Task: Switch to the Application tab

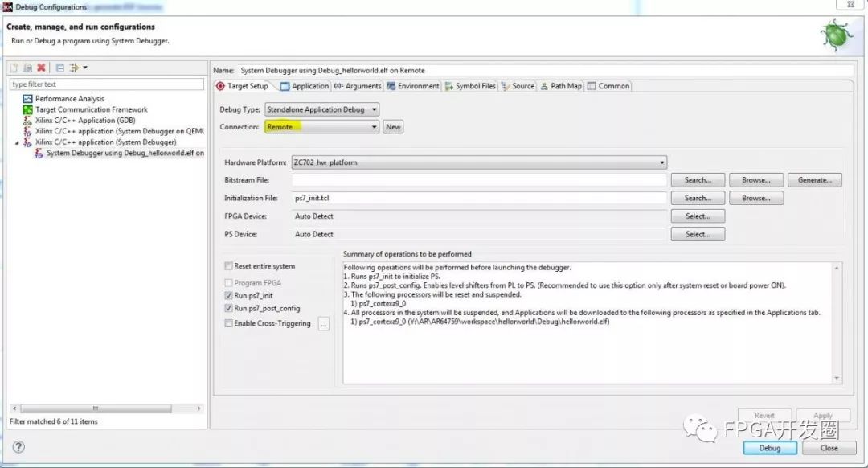Action: point(305,86)
